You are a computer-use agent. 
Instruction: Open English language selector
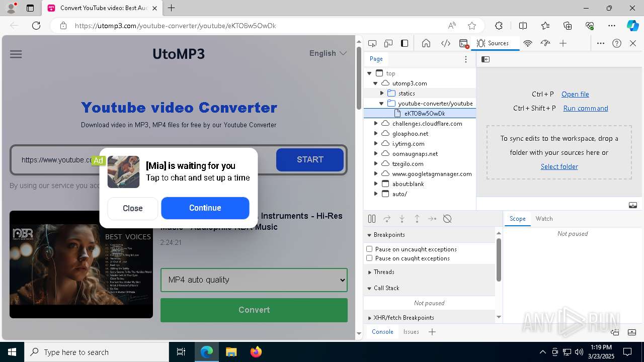328,53
